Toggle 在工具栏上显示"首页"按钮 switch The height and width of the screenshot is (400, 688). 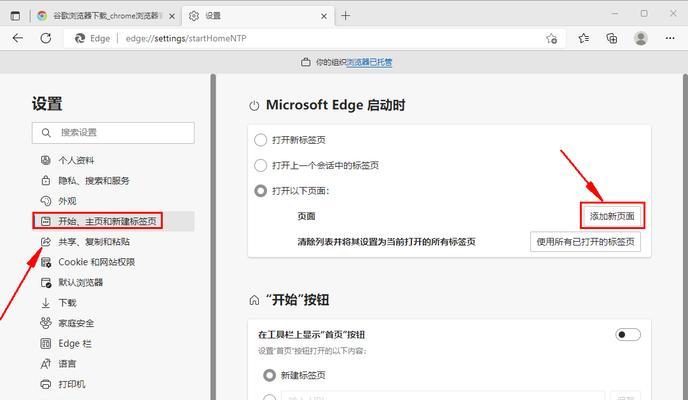628,335
